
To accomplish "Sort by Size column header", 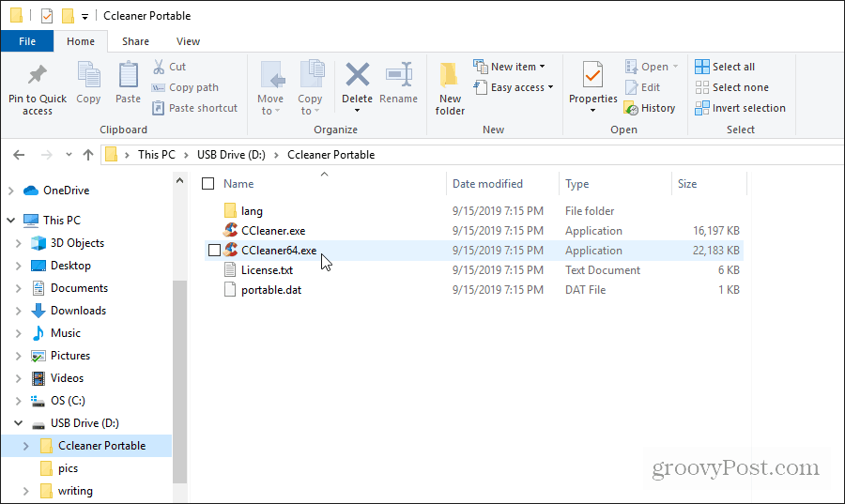I will pos(687,184).
